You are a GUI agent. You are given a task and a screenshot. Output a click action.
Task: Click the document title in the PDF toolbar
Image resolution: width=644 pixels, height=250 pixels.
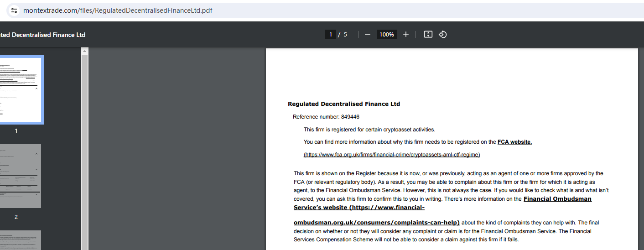coord(43,35)
